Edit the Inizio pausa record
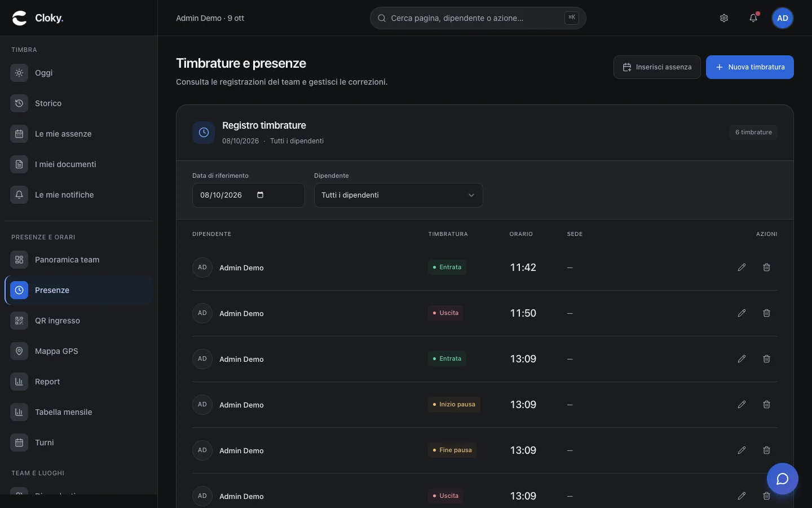 click(x=742, y=405)
